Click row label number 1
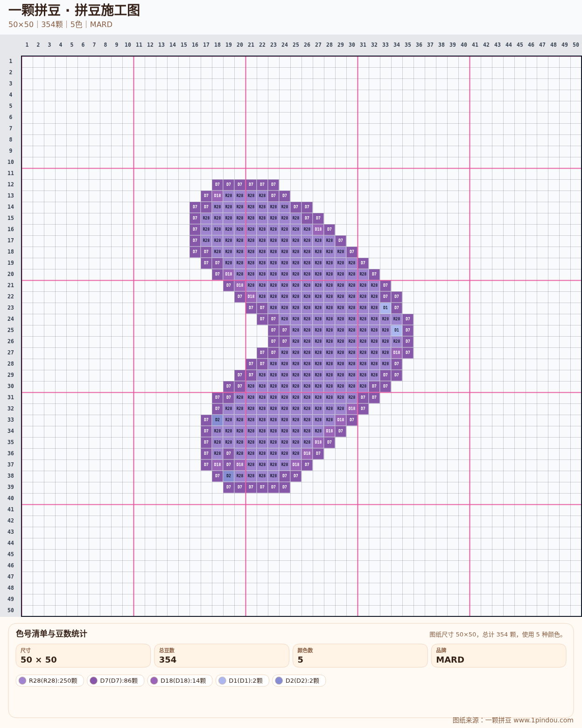Screen dimensions: 582x728 click(x=11, y=61)
